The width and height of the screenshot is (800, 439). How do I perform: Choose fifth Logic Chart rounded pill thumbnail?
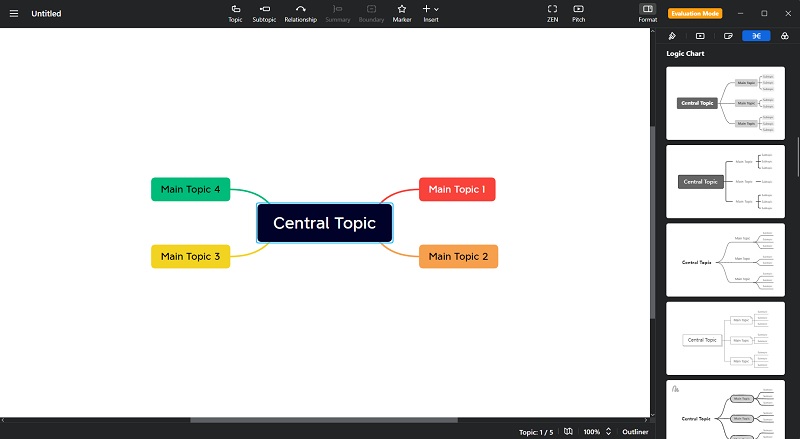(726, 409)
